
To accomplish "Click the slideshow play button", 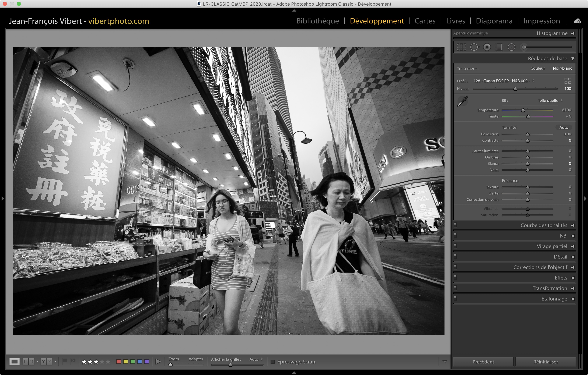I will tap(158, 361).
